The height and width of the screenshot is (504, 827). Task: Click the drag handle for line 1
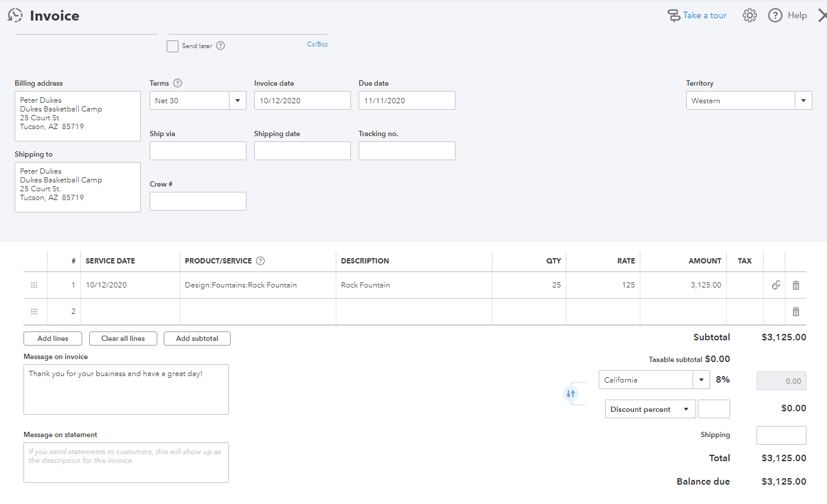pos(34,285)
